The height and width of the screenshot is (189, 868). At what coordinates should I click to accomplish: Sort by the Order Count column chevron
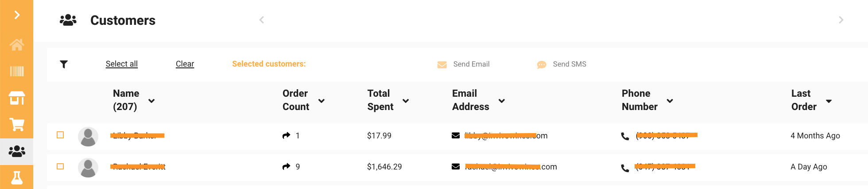[x=322, y=101]
